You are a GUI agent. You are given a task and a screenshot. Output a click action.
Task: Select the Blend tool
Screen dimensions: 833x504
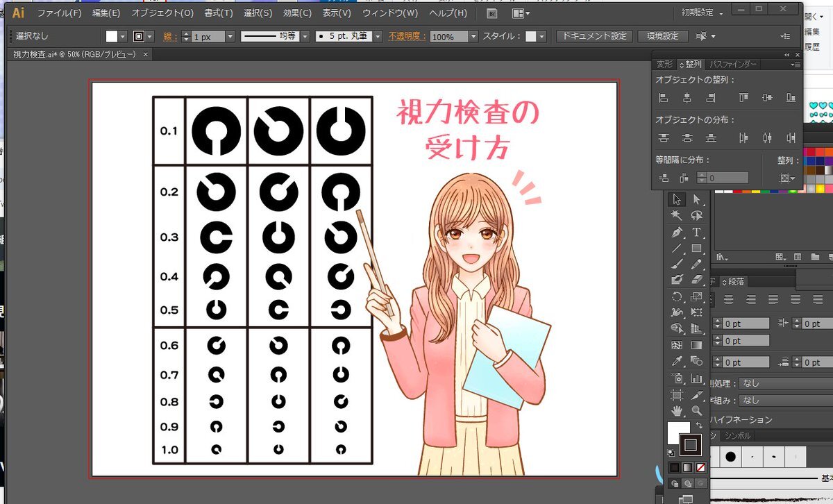[x=697, y=362]
